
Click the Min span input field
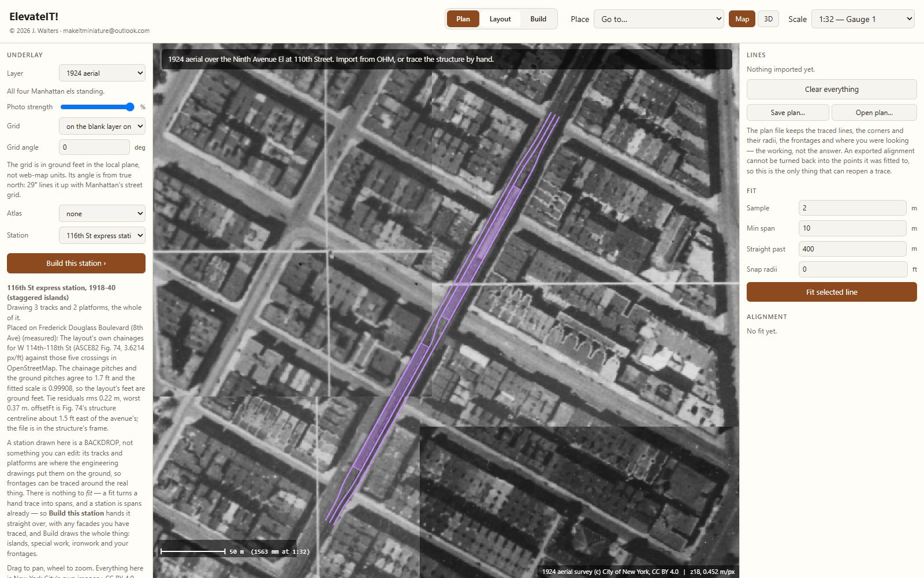click(x=852, y=228)
